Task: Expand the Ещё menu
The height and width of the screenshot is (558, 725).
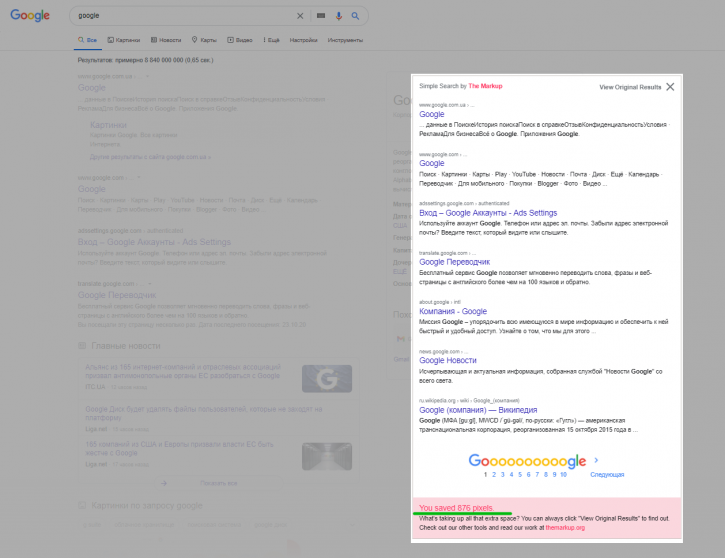Action: 271,40
